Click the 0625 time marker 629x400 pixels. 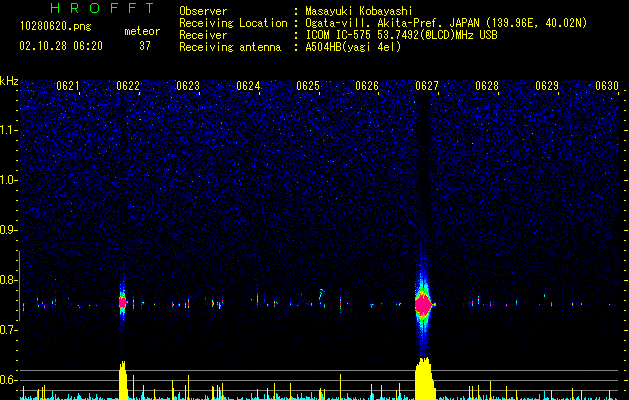point(308,86)
